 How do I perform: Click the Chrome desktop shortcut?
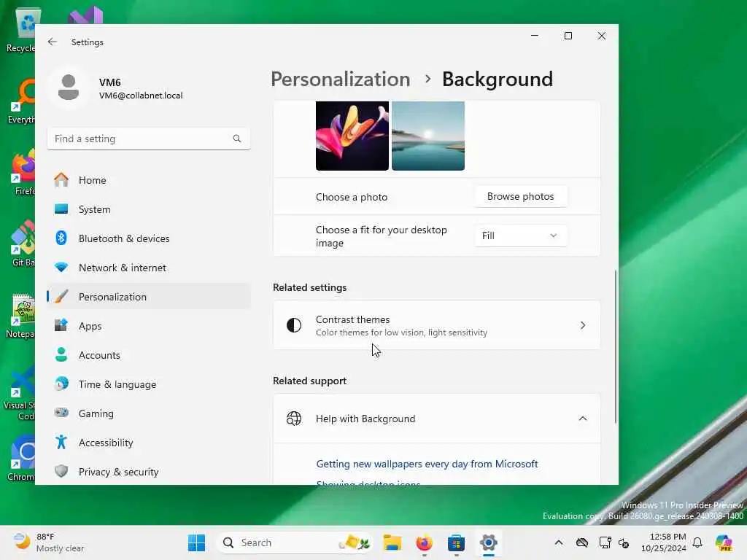pos(21,457)
